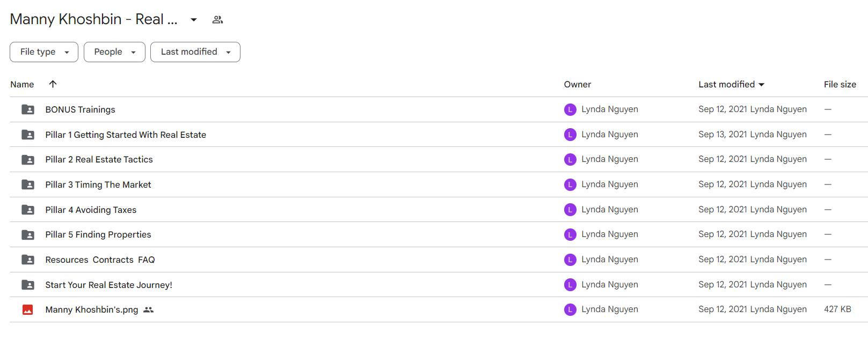
Task: Click owner avatar in Pillar 4 row
Action: [x=570, y=210]
